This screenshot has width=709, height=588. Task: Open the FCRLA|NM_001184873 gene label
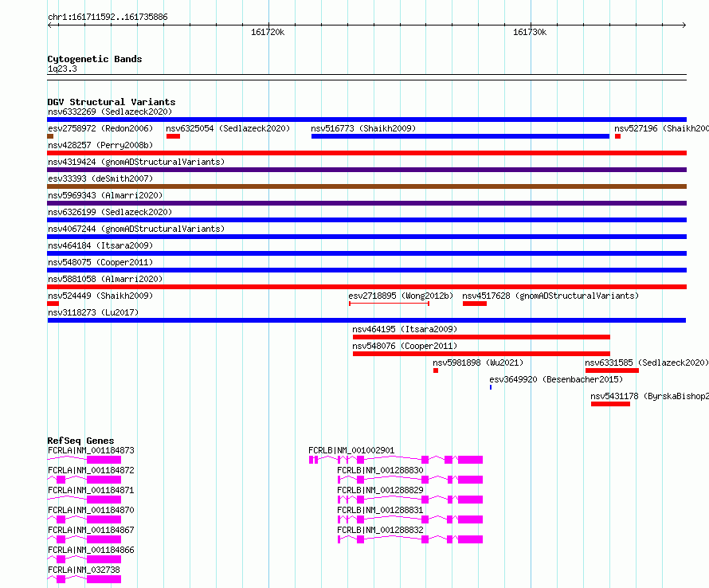click(91, 450)
